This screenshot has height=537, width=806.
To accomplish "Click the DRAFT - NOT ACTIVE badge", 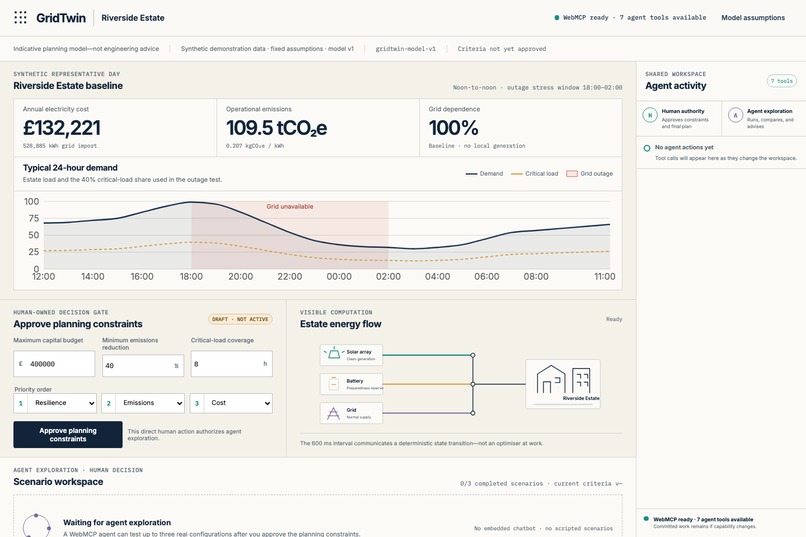I will point(240,319).
